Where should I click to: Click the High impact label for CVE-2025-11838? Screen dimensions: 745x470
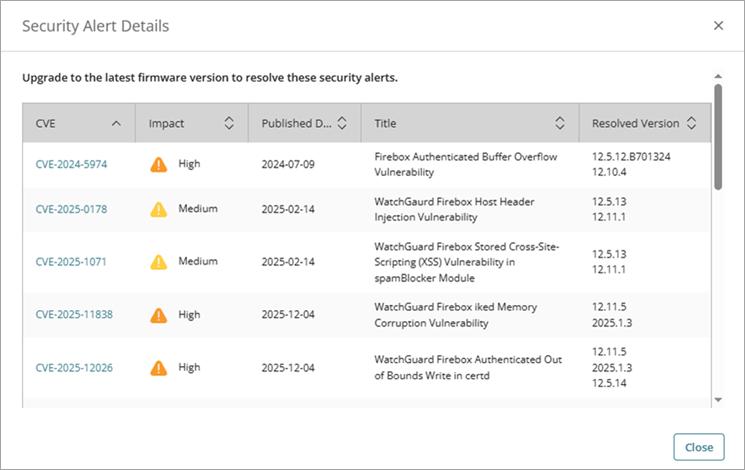(189, 315)
